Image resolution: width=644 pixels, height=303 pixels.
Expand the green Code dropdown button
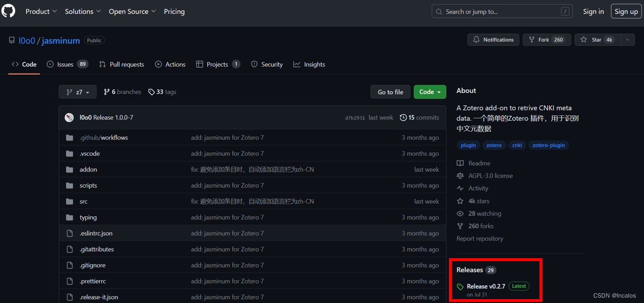430,92
